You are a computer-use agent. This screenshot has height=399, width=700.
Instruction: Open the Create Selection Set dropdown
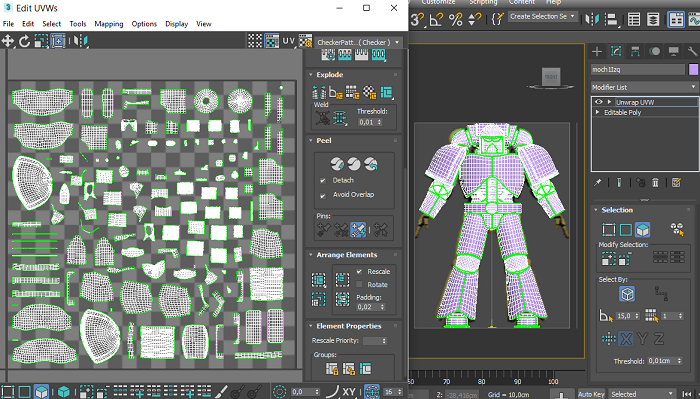click(542, 17)
